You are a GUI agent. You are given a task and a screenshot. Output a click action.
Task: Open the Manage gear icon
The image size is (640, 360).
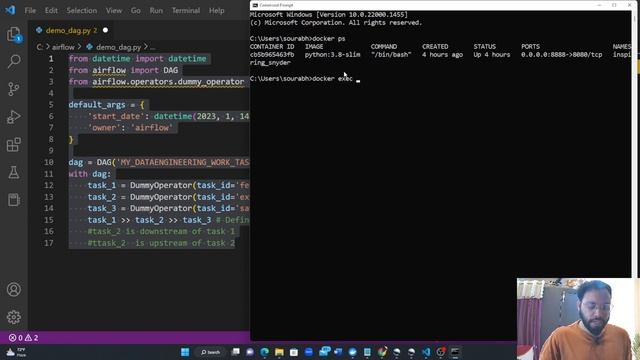[x=14, y=317]
